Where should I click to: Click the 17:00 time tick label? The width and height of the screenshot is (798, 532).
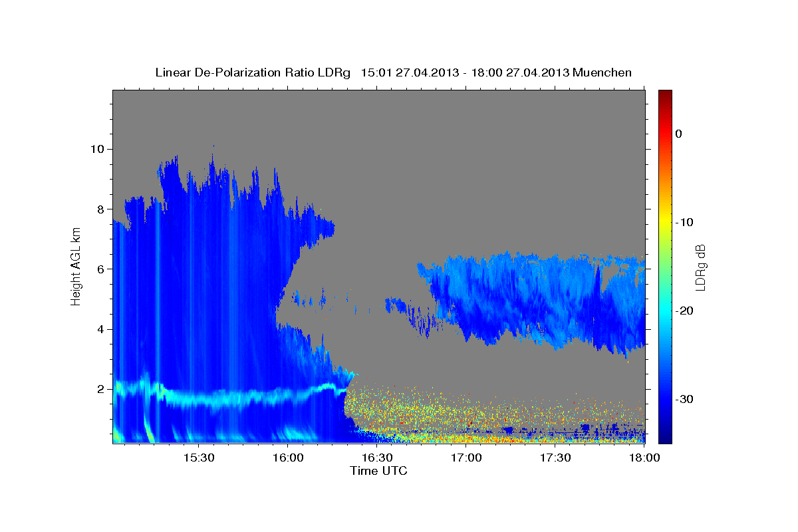(x=466, y=458)
